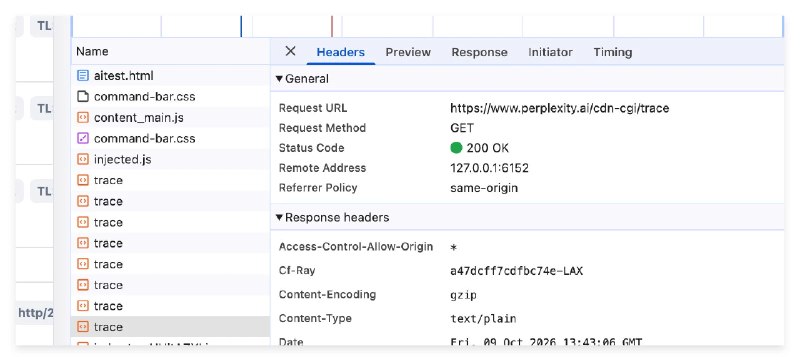
Task: Open the Initiator tab
Action: click(551, 52)
